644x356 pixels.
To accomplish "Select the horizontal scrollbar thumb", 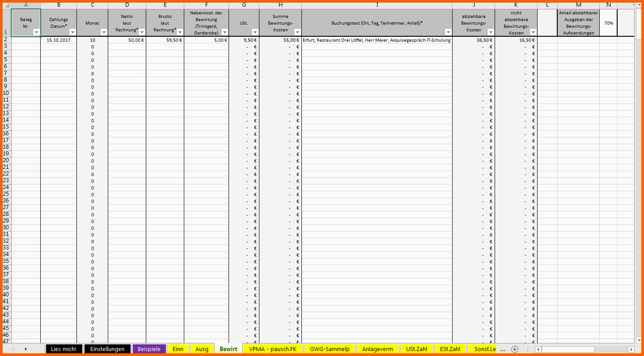I will click(x=568, y=349).
